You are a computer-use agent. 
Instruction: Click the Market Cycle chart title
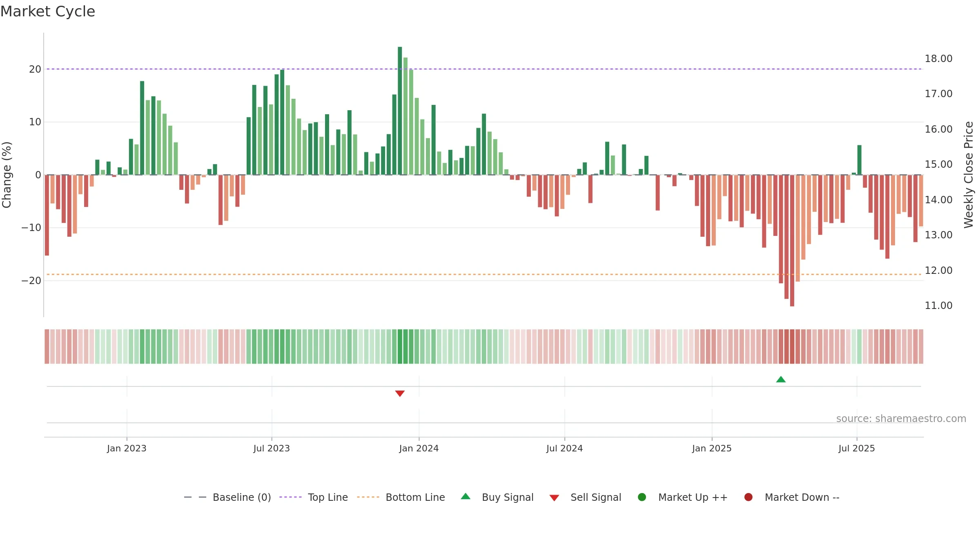pyautogui.click(x=48, y=11)
